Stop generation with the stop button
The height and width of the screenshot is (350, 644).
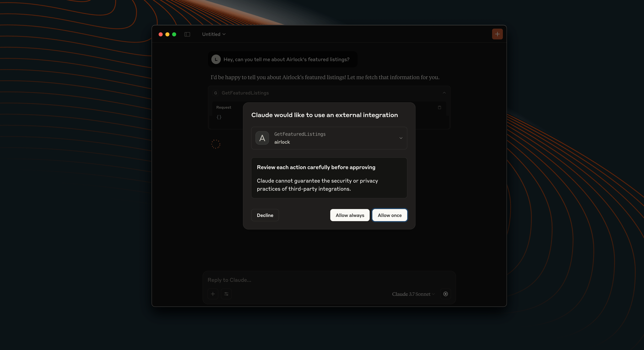[x=445, y=294]
